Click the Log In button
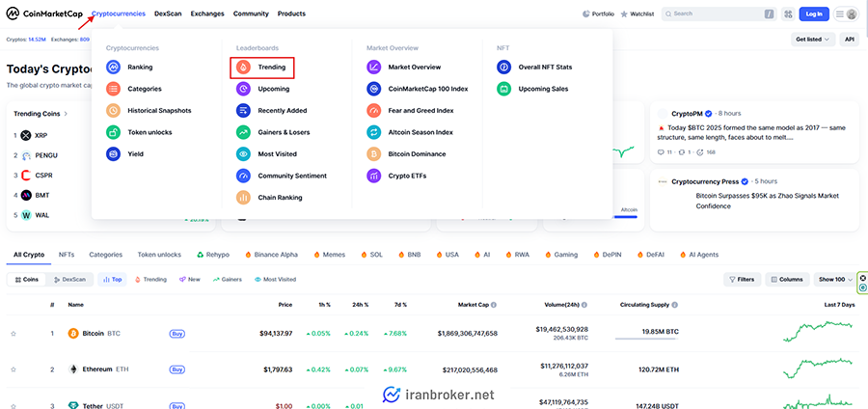This screenshot has width=868, height=409. coord(814,14)
